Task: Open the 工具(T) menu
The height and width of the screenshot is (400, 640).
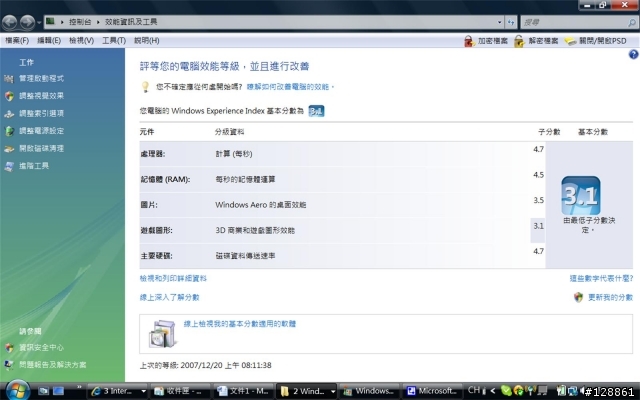Action: (x=114, y=40)
